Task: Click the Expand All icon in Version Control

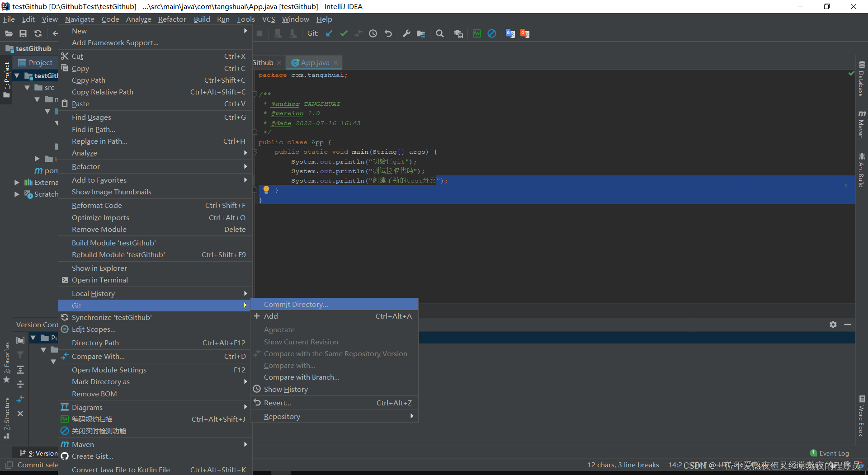Action: coord(20,370)
